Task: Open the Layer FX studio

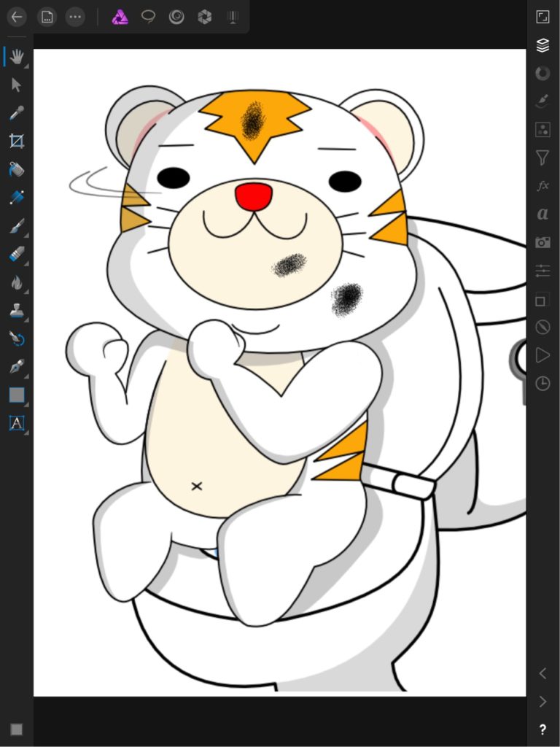Action: (542, 186)
